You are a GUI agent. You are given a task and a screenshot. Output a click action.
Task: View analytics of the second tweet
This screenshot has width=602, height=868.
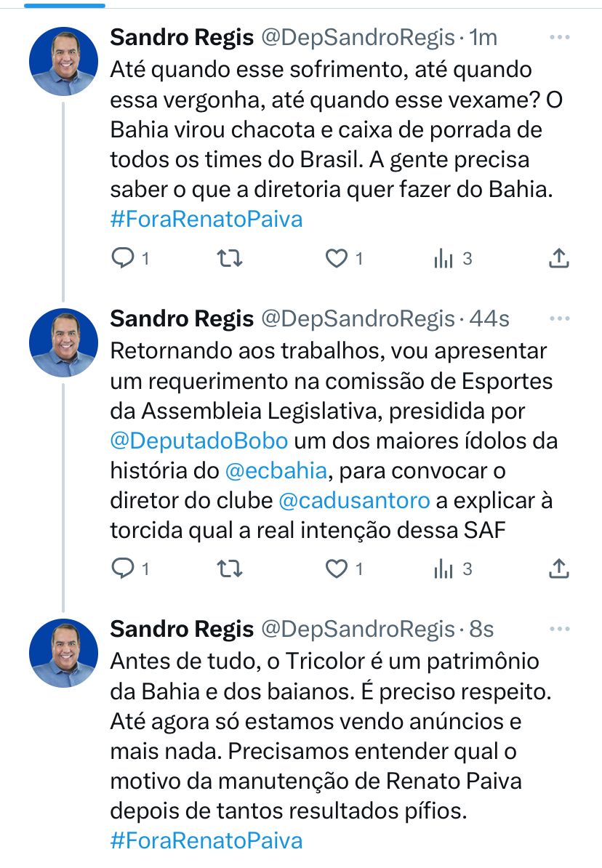click(444, 569)
